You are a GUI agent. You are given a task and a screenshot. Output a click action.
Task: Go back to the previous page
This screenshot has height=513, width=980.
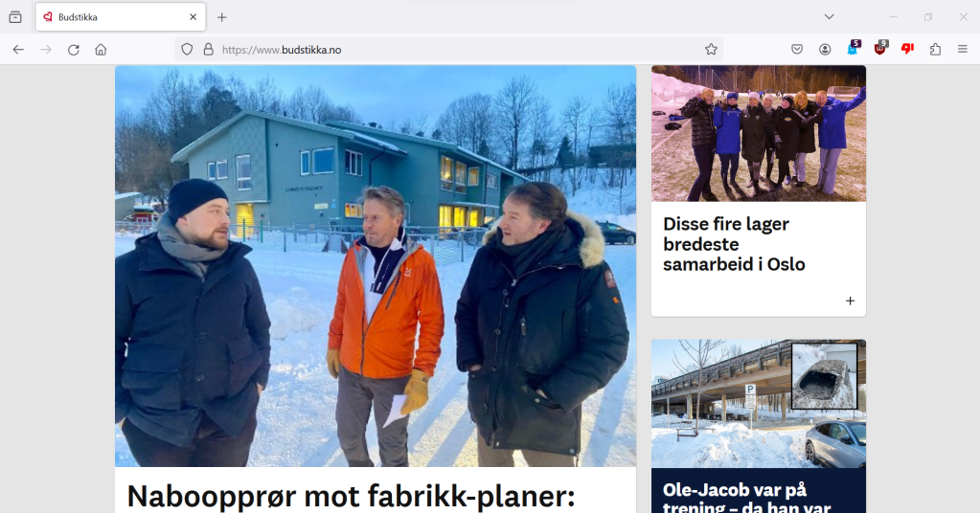tap(18, 50)
